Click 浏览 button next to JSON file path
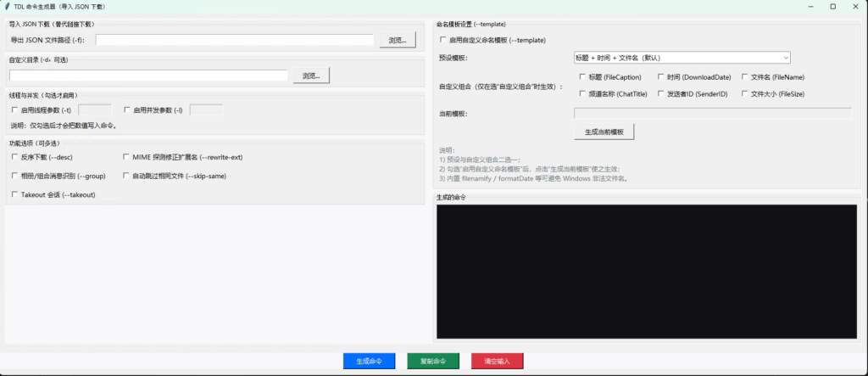Viewport: 868px width, 376px height. point(398,40)
